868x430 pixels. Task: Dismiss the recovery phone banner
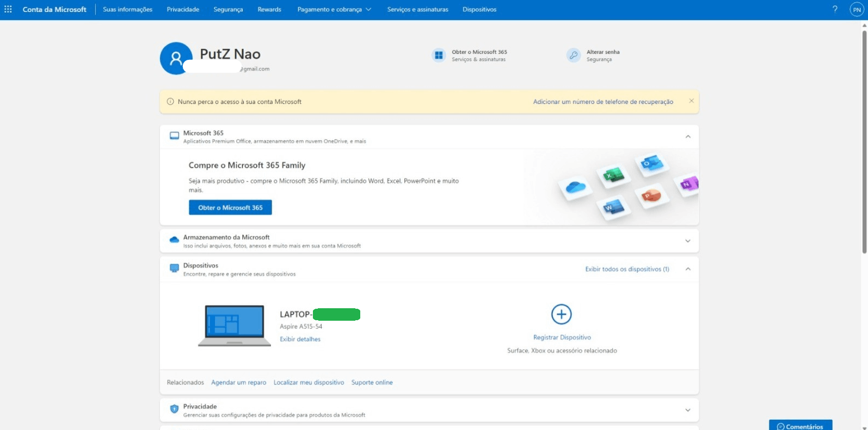point(691,101)
